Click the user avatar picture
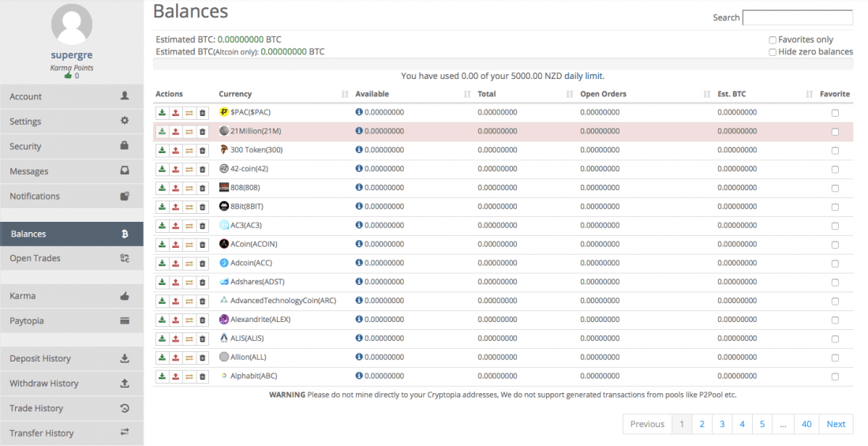 click(71, 24)
